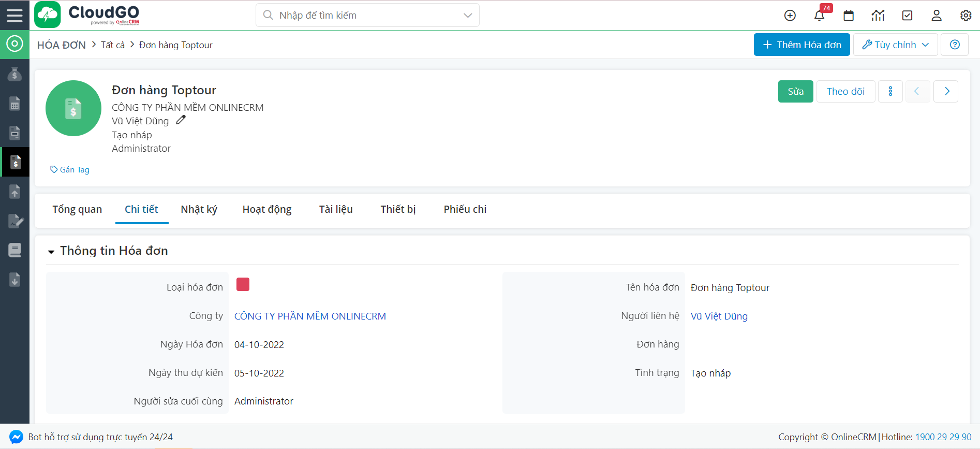Switch to the Tổng quan tab
This screenshot has height=449, width=980.
(x=77, y=209)
